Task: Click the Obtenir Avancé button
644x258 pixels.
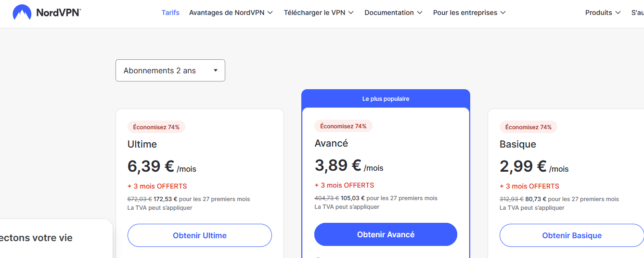Action: tap(386, 234)
